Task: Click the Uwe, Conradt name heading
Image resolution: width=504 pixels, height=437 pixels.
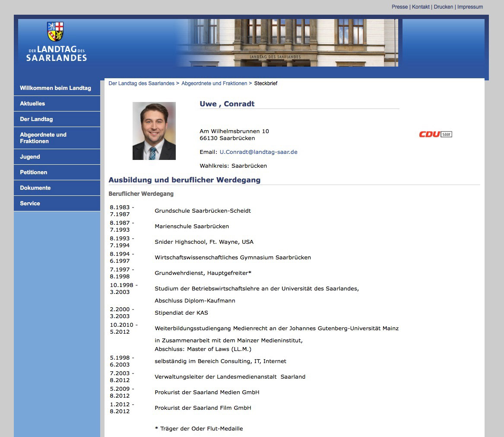Action: [x=227, y=104]
